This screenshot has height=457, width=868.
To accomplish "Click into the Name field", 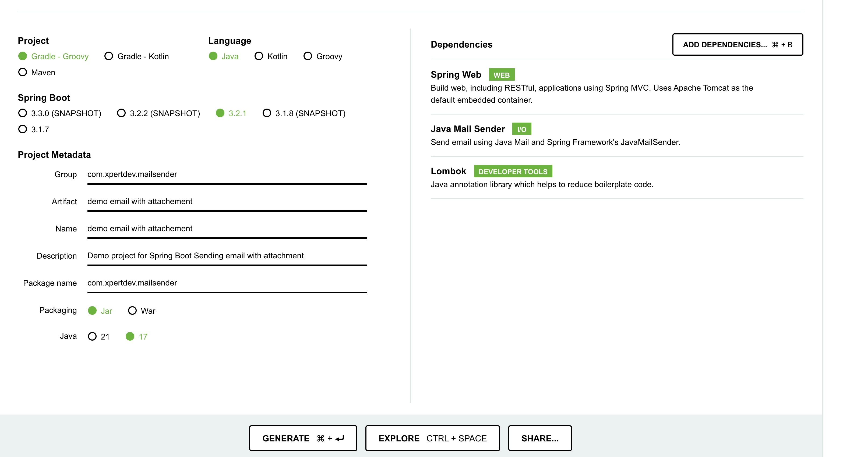I will tap(227, 229).
